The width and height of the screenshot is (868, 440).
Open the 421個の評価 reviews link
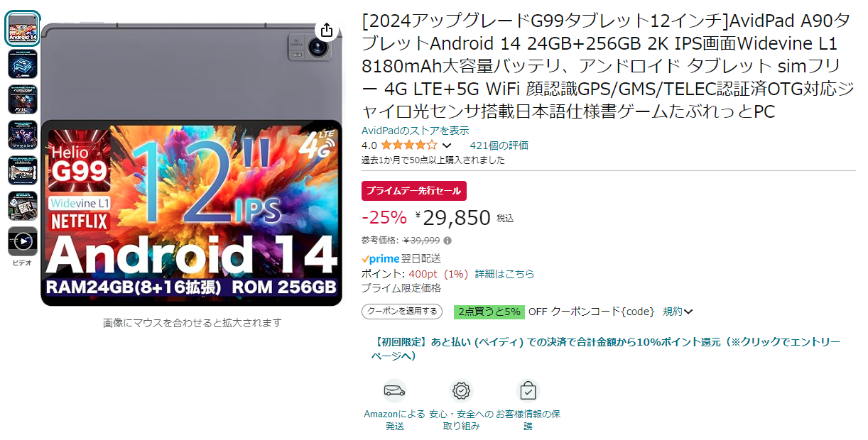[499, 145]
